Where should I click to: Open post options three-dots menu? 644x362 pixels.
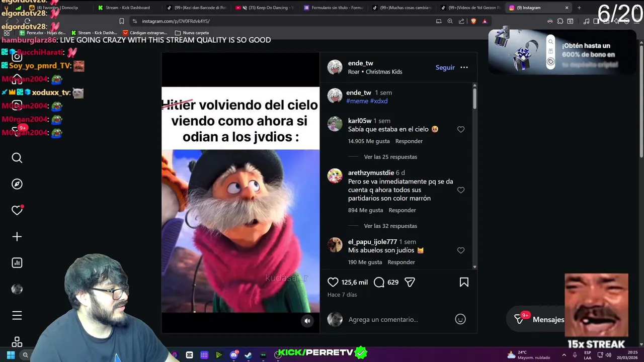(x=464, y=67)
